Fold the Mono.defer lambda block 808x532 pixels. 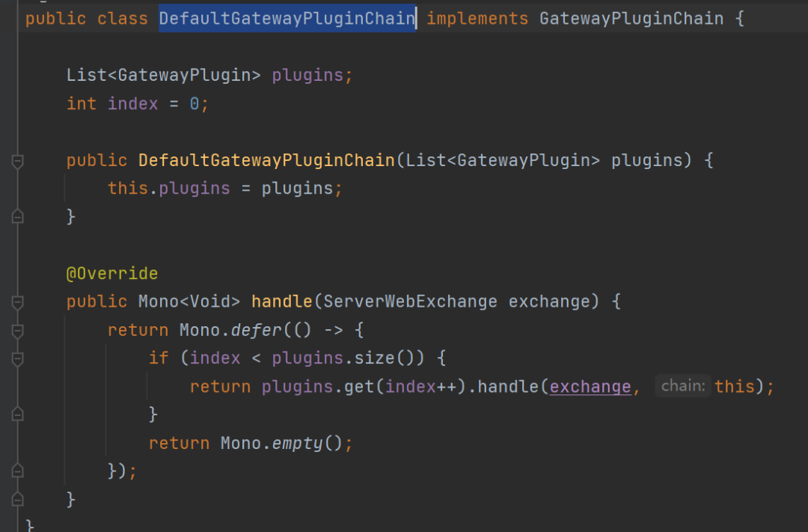(x=17, y=331)
